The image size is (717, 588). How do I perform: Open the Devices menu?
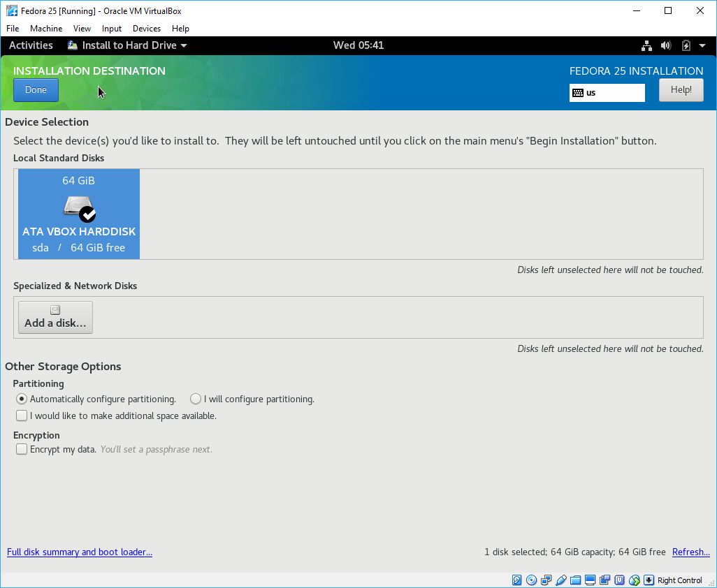[x=147, y=29]
